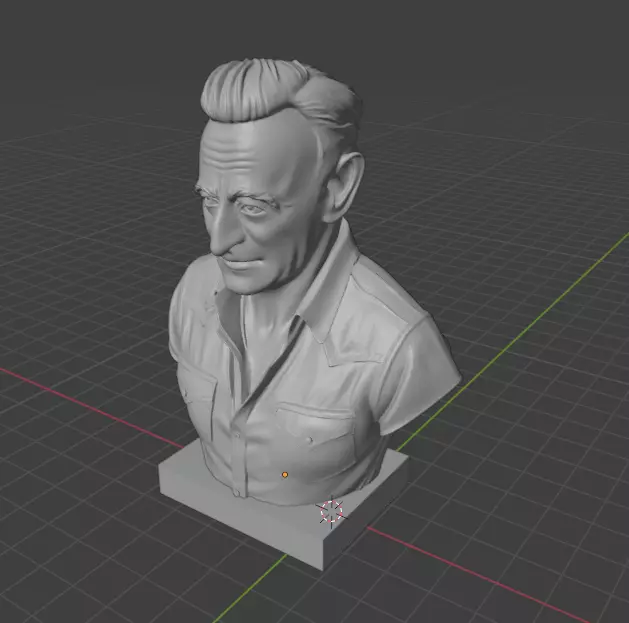Click the red-white 3D cursor
Viewport: 629px width, 623px height.
[x=331, y=511]
